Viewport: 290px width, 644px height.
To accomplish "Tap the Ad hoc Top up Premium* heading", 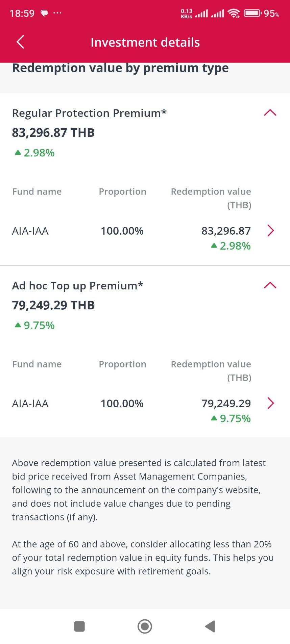I will pyautogui.click(x=78, y=286).
